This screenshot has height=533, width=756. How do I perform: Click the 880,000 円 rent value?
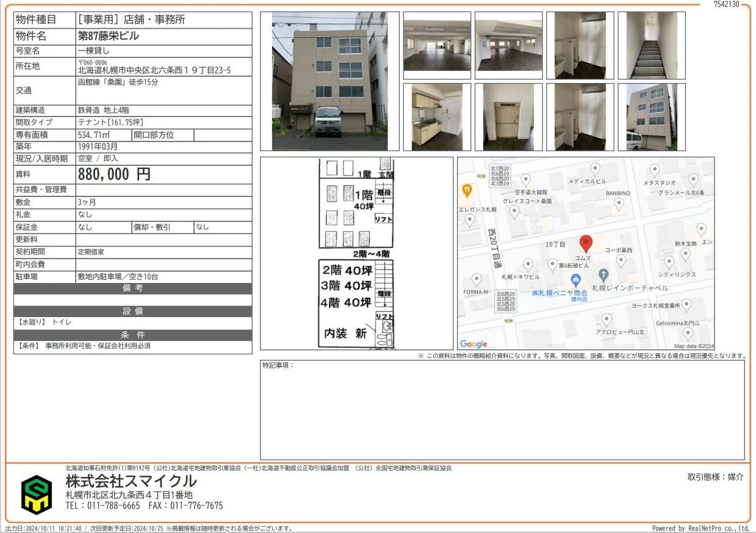pyautogui.click(x=114, y=174)
